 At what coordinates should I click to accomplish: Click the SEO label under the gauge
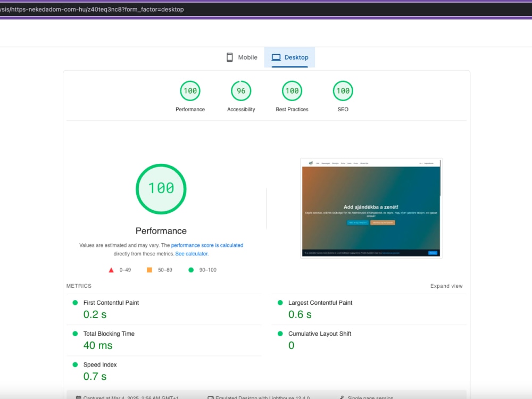[343, 109]
